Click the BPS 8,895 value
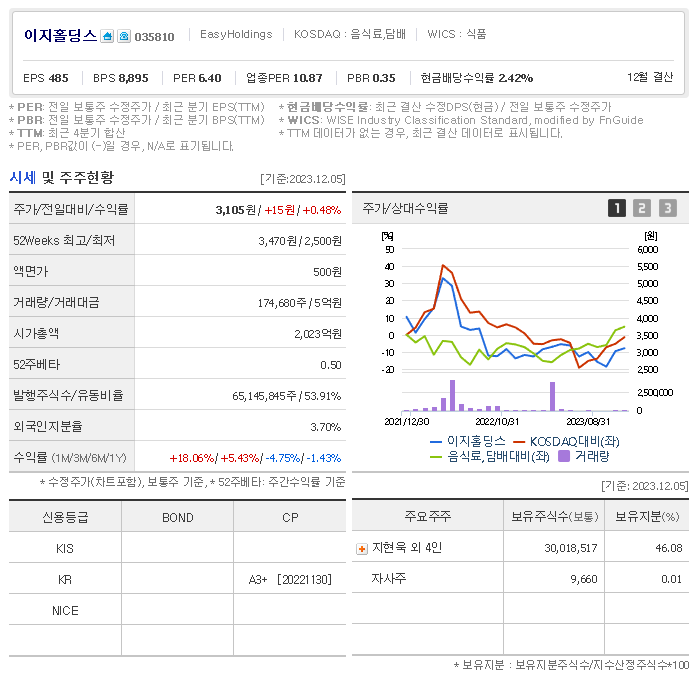This screenshot has height=681, width=696. [x=121, y=78]
